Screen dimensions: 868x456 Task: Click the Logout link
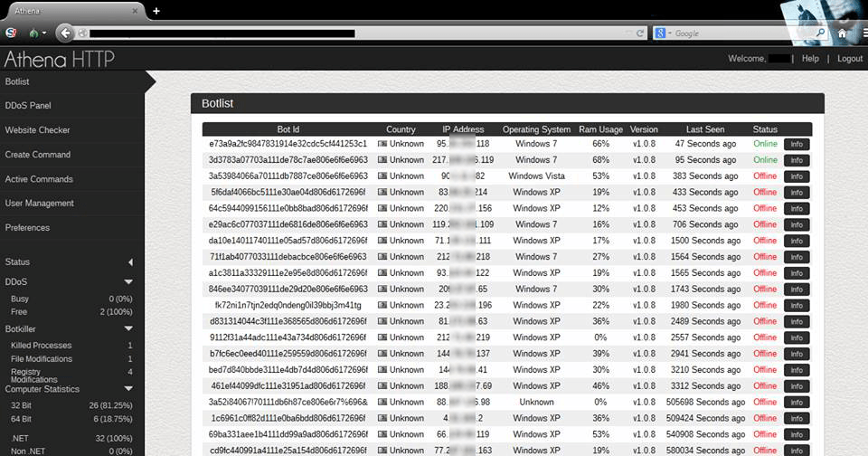pos(850,59)
